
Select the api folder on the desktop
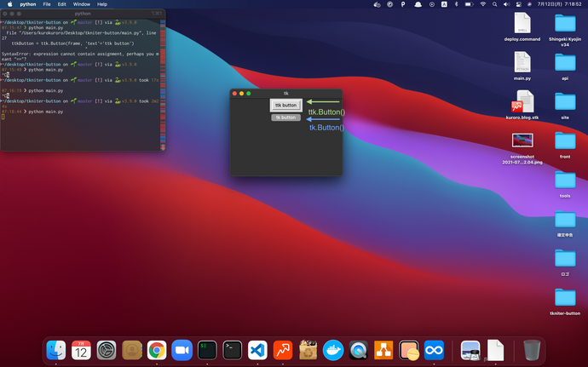565,66
